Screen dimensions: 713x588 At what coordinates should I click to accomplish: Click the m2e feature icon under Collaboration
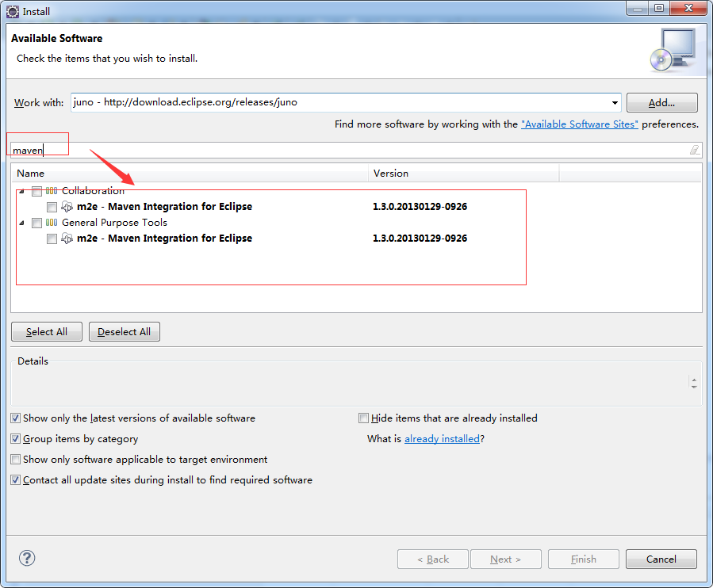click(67, 207)
